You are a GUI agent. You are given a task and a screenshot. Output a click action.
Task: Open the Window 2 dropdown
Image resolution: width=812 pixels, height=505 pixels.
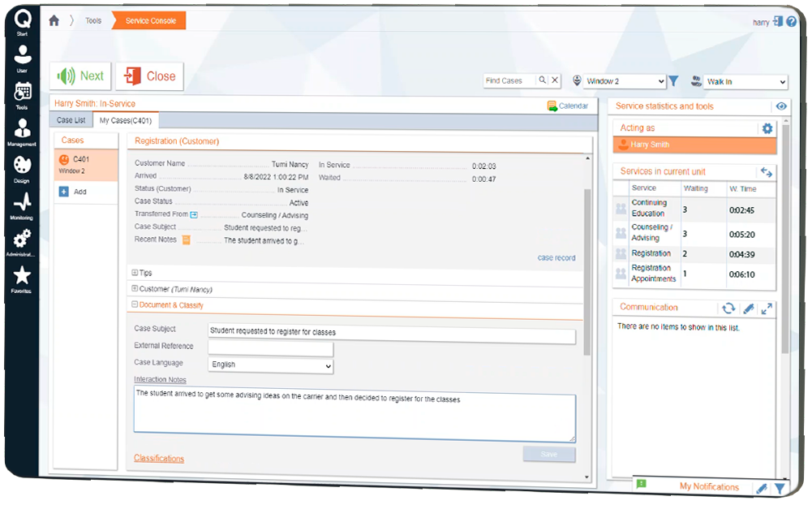625,81
